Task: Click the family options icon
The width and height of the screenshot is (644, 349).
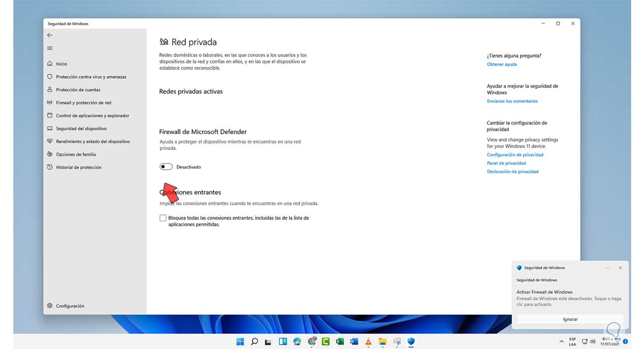Action: coord(50,154)
